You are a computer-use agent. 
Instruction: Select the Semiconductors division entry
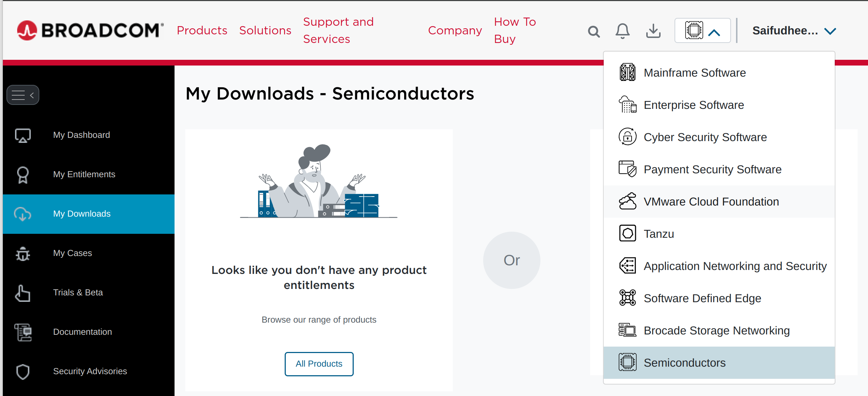[684, 362]
